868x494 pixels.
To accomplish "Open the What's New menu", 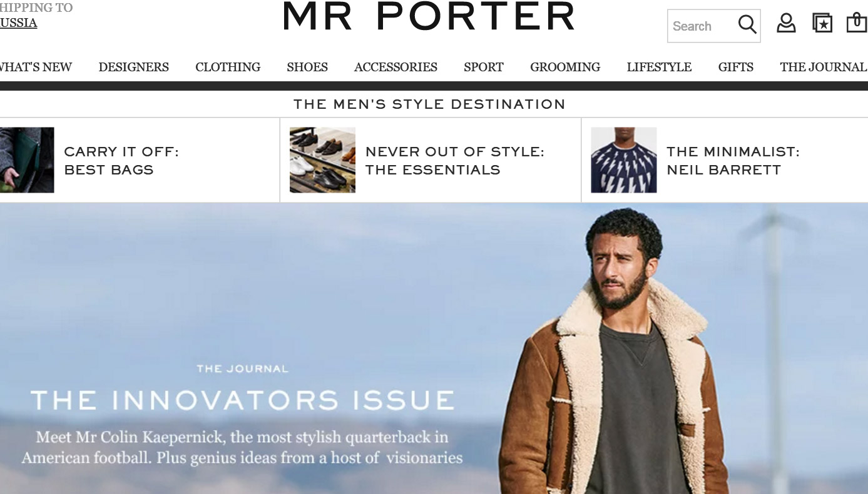I will point(36,67).
